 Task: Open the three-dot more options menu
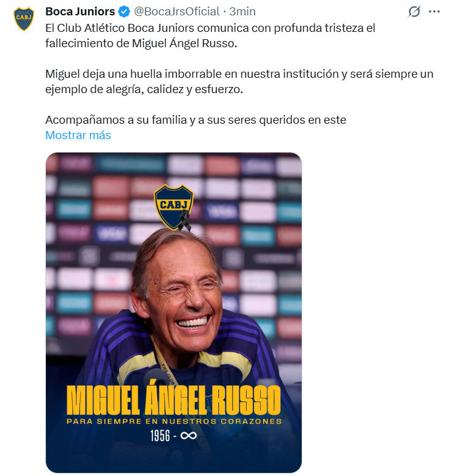click(x=434, y=12)
